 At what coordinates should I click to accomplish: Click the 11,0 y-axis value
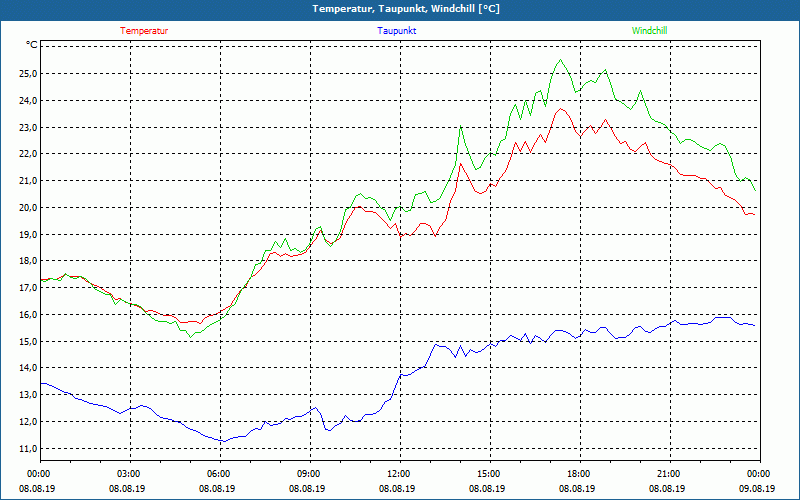click(x=28, y=448)
